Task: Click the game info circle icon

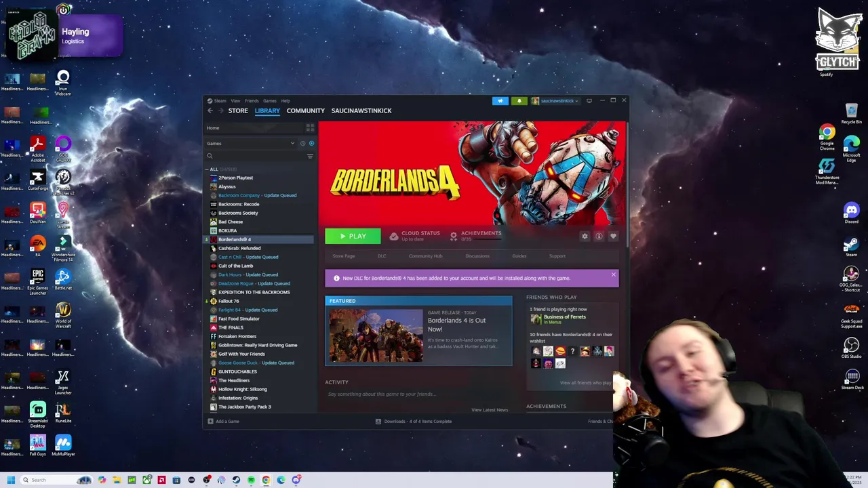Action: 599,236
